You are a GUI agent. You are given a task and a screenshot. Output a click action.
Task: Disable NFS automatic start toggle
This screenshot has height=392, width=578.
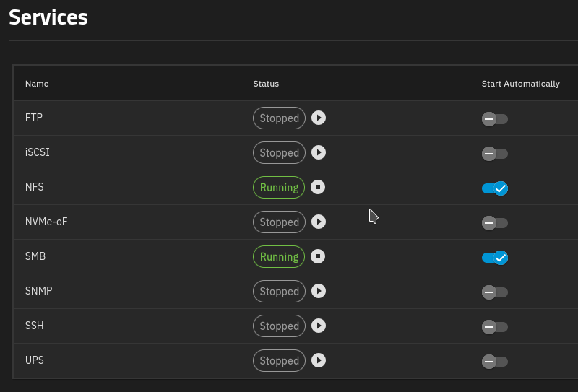(495, 188)
